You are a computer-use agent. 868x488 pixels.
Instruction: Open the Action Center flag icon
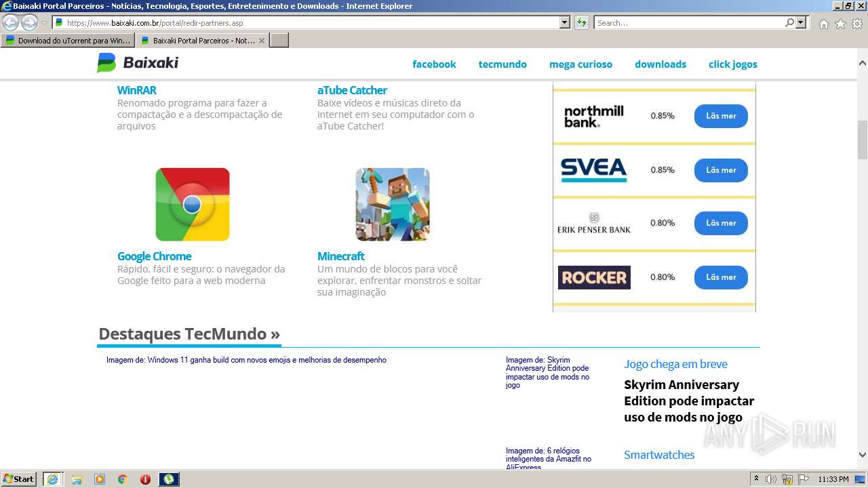tap(804, 479)
